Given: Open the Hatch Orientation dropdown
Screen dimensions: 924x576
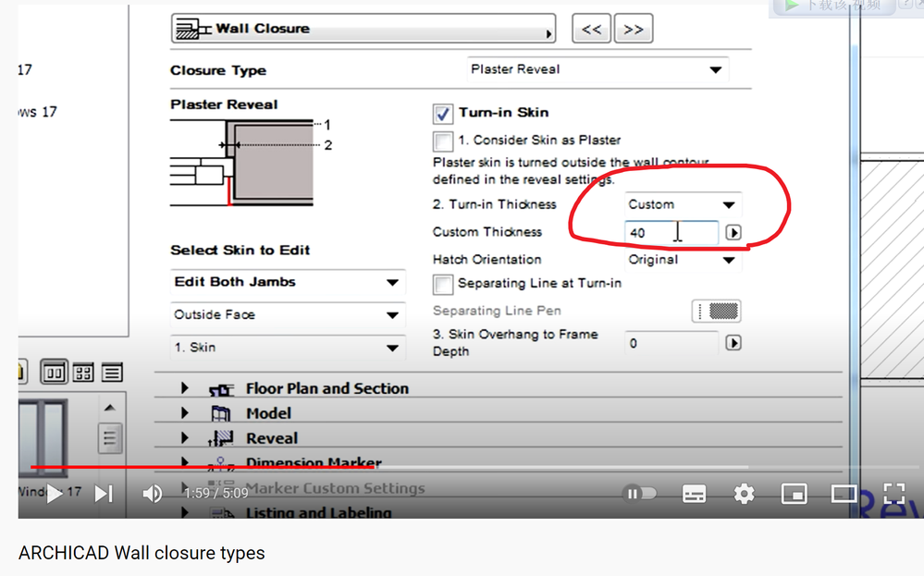Looking at the screenshot, I should click(x=683, y=260).
